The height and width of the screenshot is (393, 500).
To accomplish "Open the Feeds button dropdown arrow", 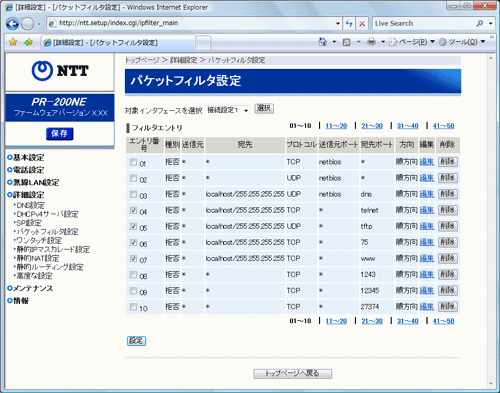I will click(x=359, y=42).
